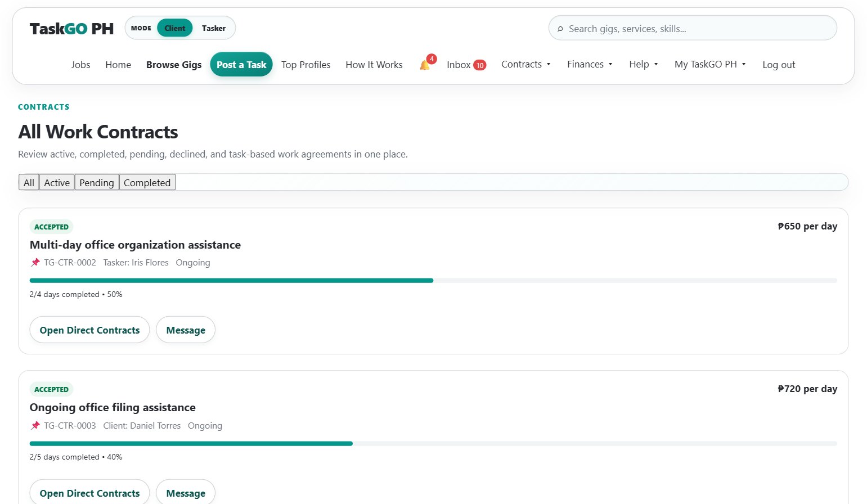Open the Inbox with 10 messages
This screenshot has height=504, width=867.
(x=466, y=65)
